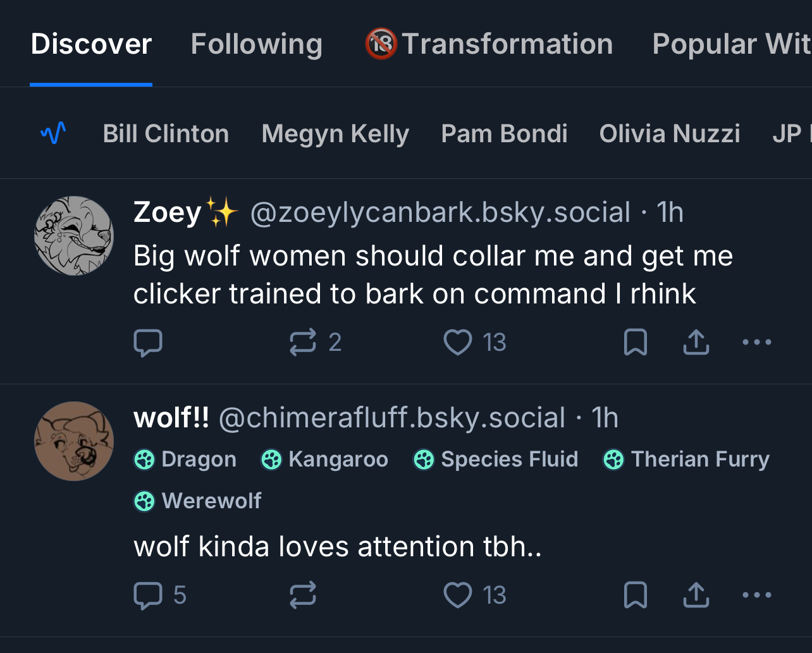
Task: Open the Species Fluid label badge
Action: coord(496,460)
